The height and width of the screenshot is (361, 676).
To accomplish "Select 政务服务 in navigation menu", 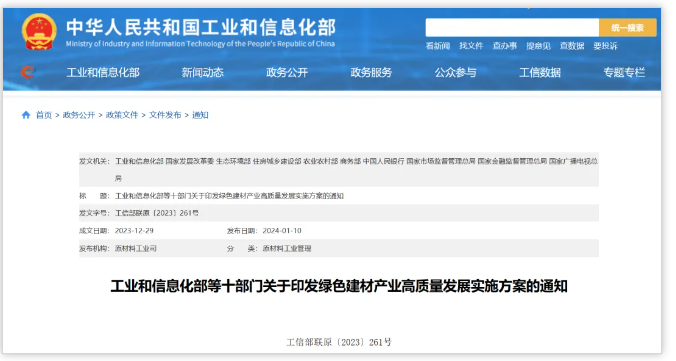I will 371,72.
